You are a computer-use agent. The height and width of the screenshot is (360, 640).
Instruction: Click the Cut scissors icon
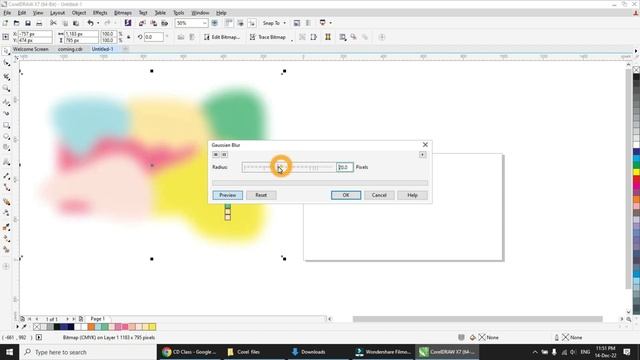(53, 23)
